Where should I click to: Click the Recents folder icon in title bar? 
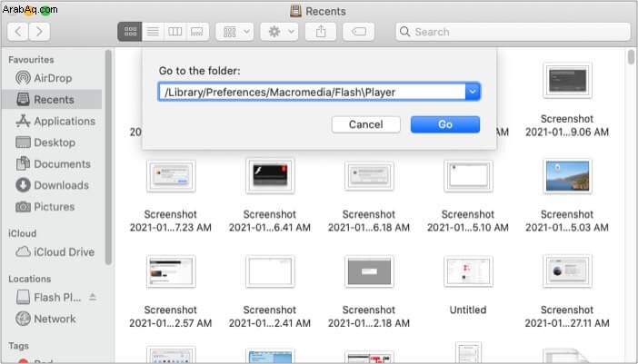(x=295, y=11)
